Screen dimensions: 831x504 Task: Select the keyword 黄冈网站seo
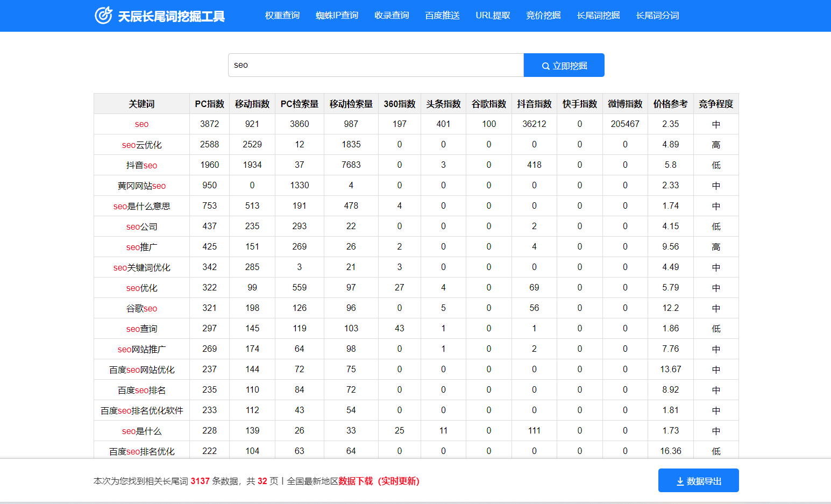coord(141,186)
